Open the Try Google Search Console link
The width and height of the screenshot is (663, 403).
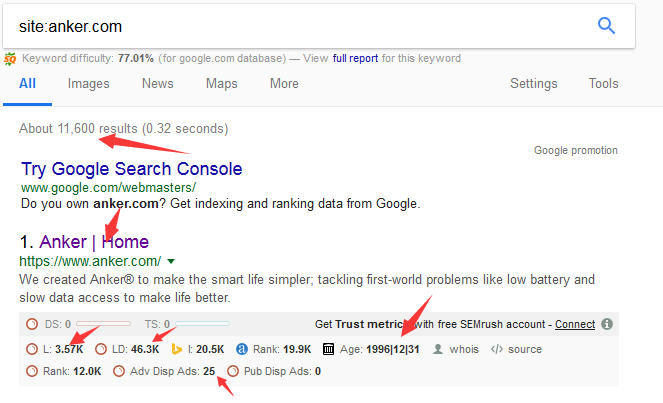coord(132,169)
